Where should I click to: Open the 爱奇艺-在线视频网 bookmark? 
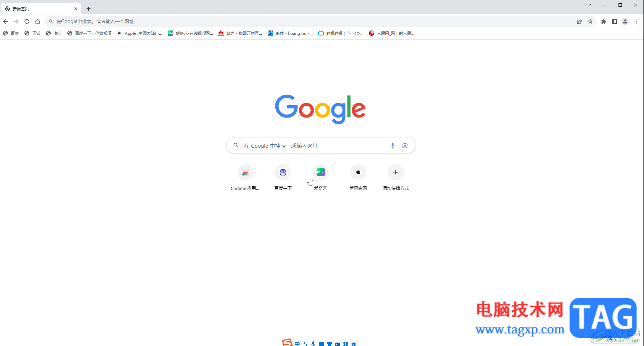(x=190, y=33)
